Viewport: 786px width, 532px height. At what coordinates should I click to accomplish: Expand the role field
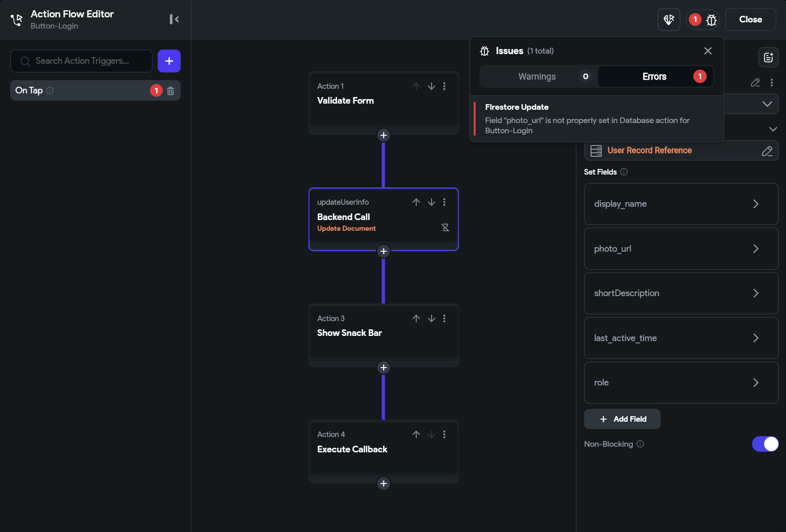pos(681,383)
